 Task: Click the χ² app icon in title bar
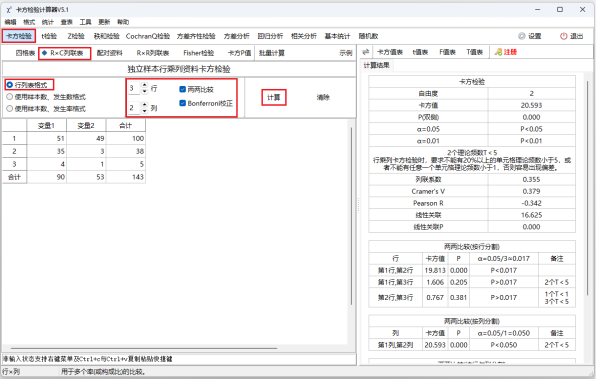point(9,10)
